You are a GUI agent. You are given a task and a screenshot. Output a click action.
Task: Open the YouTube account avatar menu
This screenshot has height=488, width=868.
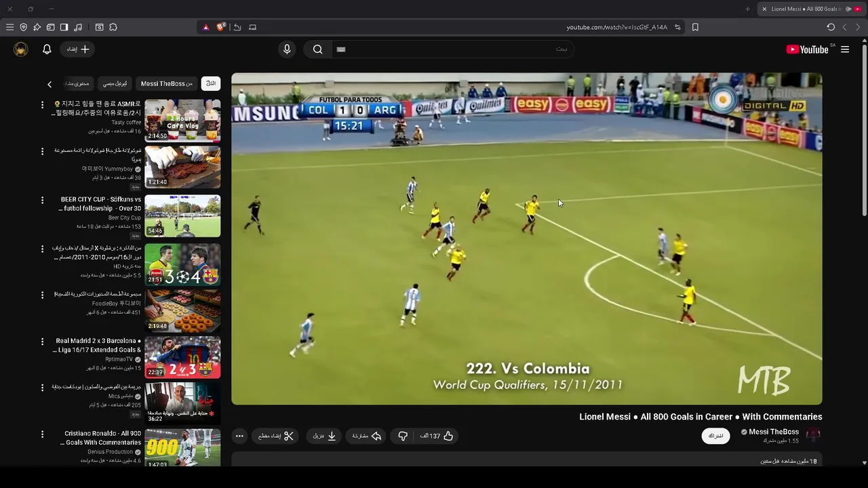21,49
